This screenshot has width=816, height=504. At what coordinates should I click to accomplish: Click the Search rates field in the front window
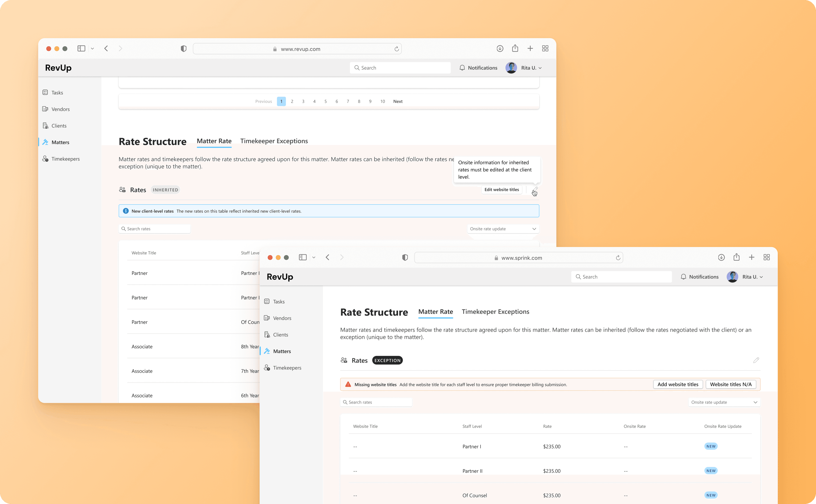[376, 402]
